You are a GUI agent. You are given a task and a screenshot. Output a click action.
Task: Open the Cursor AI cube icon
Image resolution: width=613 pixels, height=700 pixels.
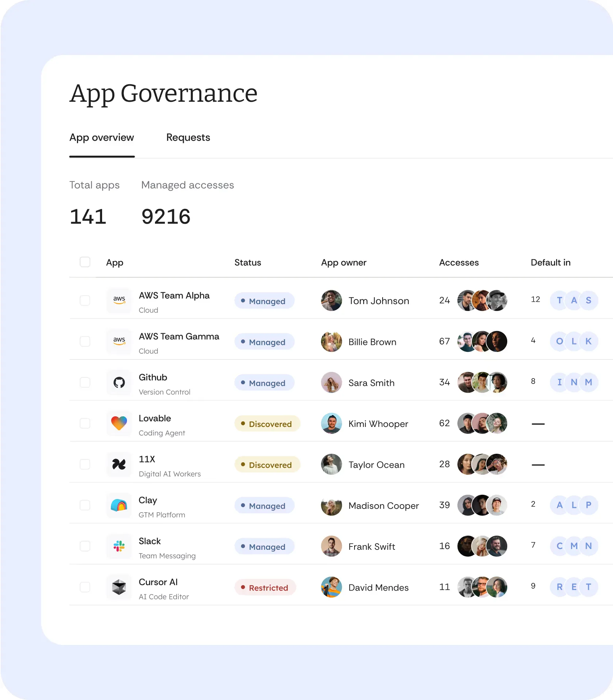coord(119,587)
